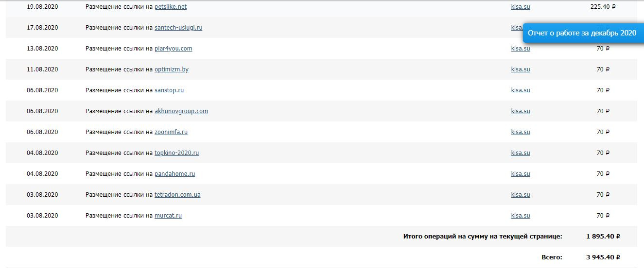This screenshot has width=644, height=272.
Task: Open kisa.su in the akhunovgroup.com row
Action: [521, 111]
